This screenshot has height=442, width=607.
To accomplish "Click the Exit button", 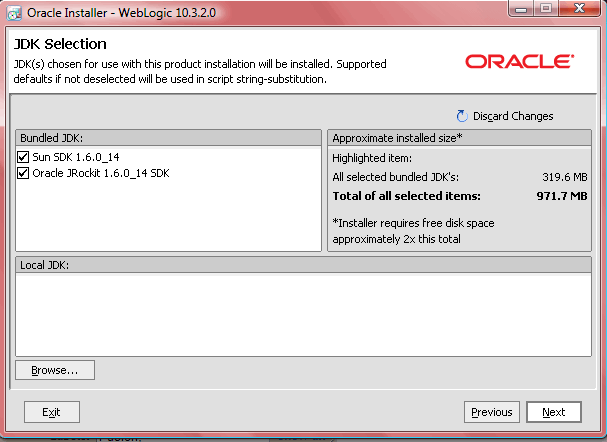I will tap(51, 412).
